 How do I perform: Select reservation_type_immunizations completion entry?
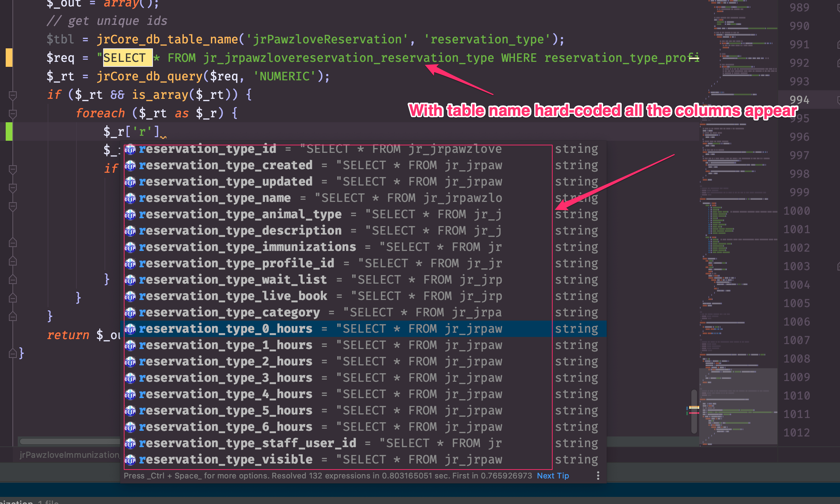point(247,247)
